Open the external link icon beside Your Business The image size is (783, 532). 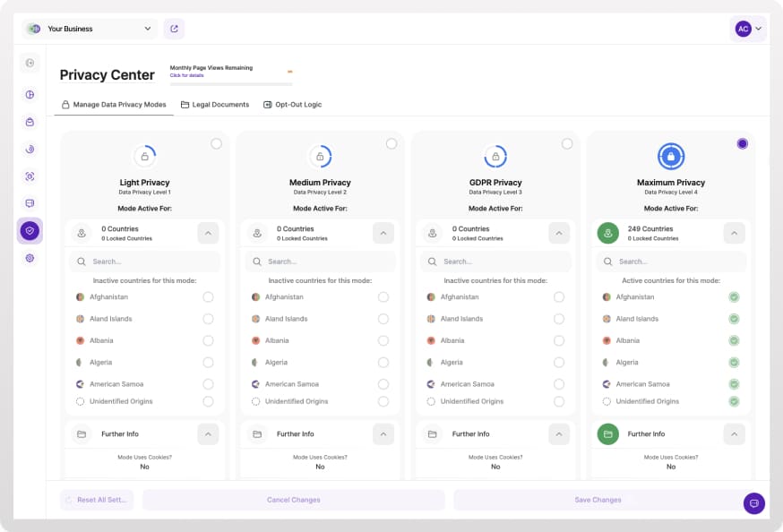point(174,29)
